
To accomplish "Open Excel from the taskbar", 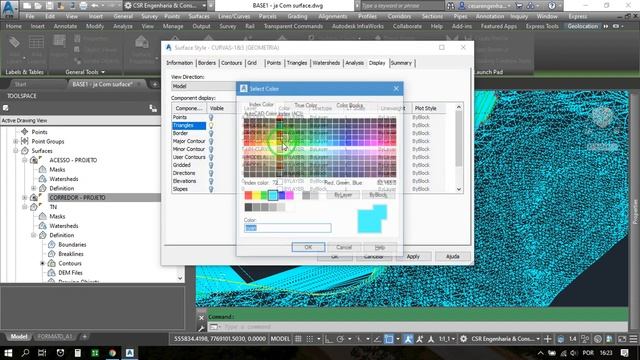I will pyautogui.click(x=95, y=353).
